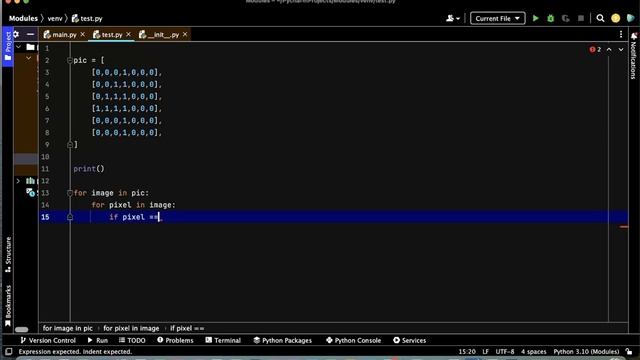This screenshot has height=360, width=640.
Task: Toggle read-only lock icon in status bar
Action: click(629, 351)
